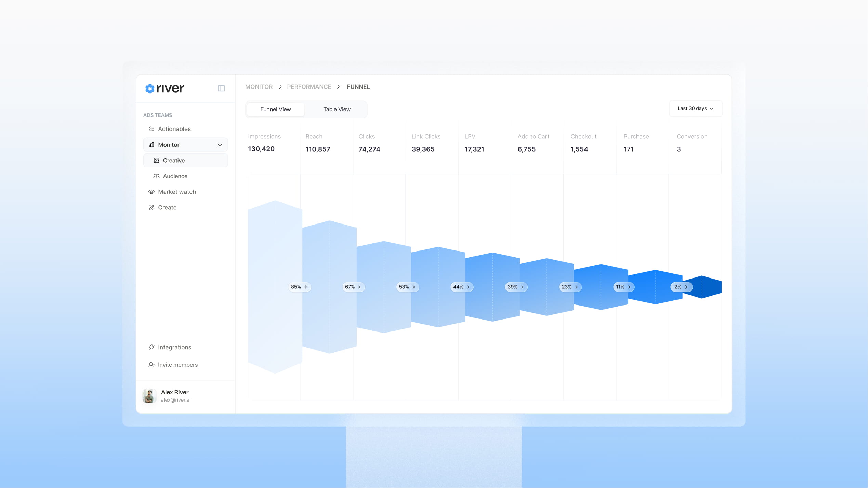This screenshot has height=488, width=868.
Task: Toggle the sidebar collapse icon
Action: (221, 89)
